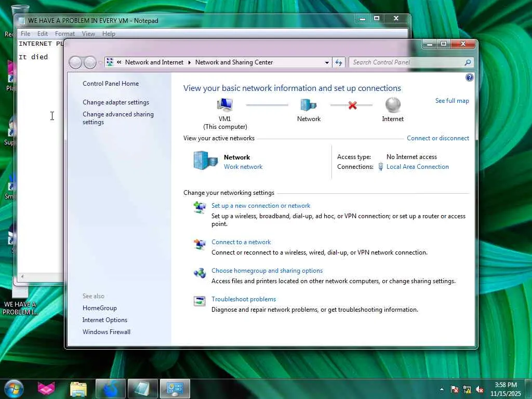
Task: Open Notepad Edit menu
Action: pyautogui.click(x=43, y=34)
